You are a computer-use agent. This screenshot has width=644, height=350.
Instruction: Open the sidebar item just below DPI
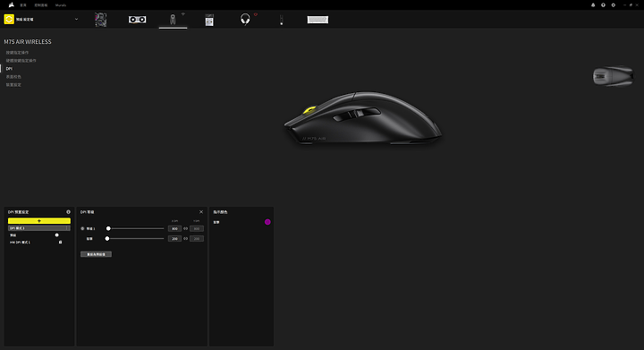click(13, 77)
